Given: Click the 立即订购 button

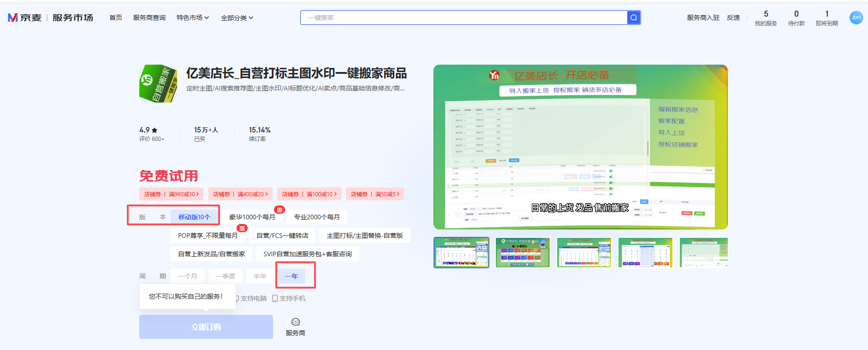Looking at the screenshot, I should click(x=206, y=327).
